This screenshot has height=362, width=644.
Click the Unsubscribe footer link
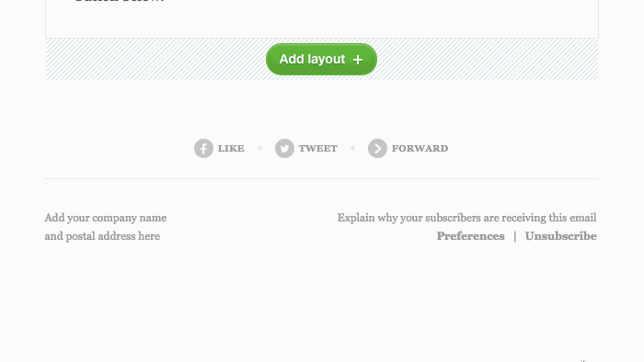(x=560, y=236)
